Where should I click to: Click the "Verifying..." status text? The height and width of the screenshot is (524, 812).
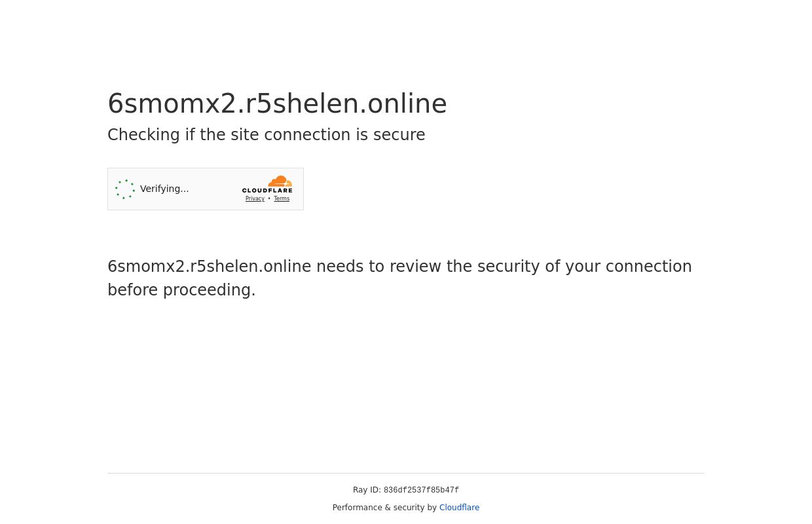(x=164, y=189)
